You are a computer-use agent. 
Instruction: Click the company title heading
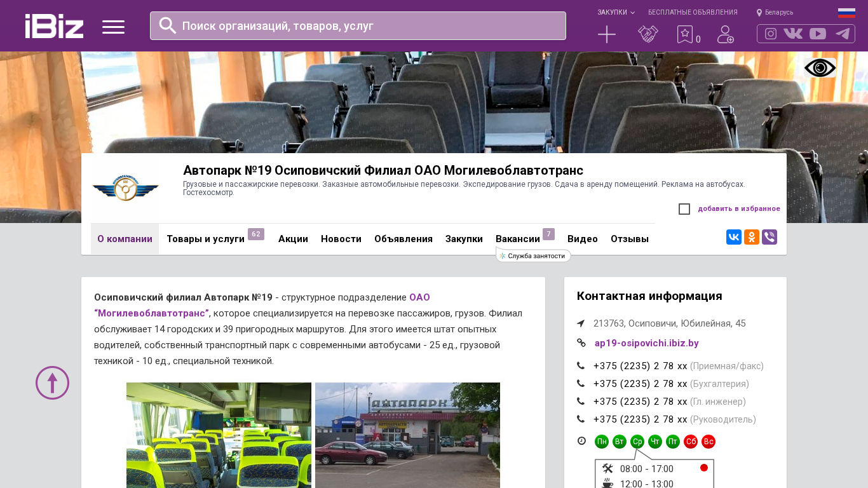coord(383,170)
